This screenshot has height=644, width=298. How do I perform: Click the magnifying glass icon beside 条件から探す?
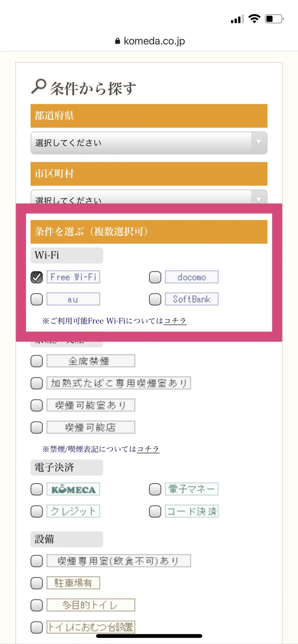coord(38,86)
